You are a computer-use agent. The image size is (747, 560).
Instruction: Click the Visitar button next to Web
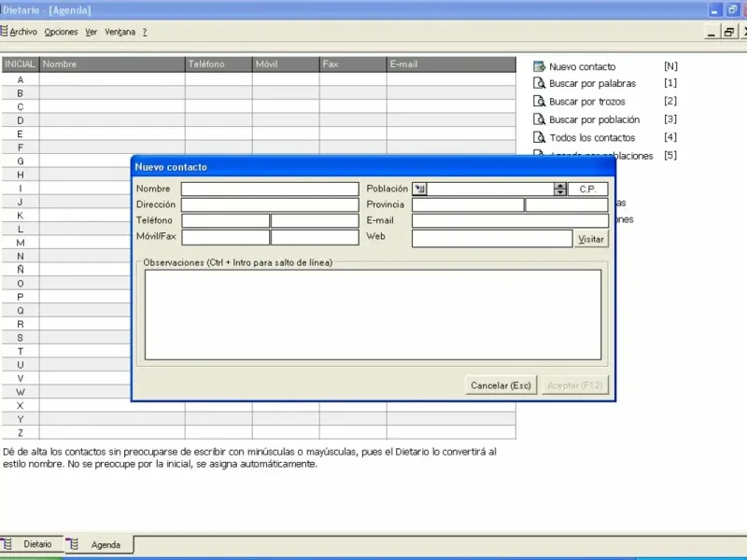591,239
